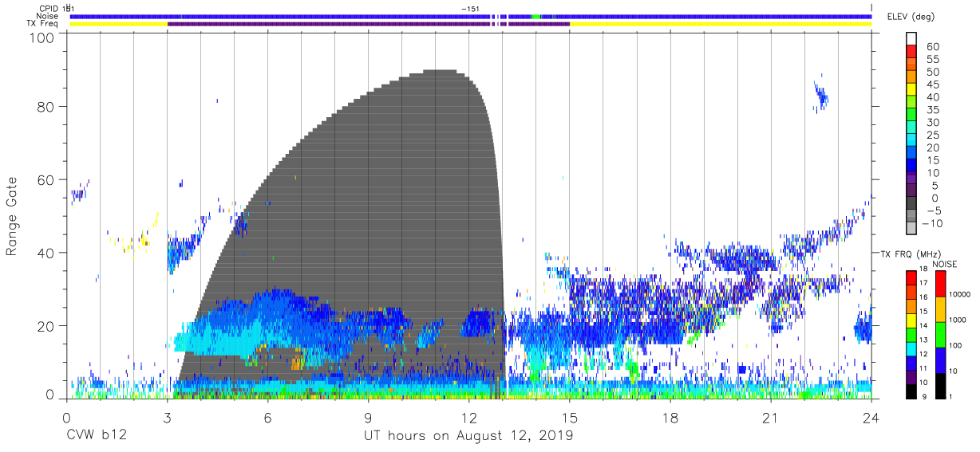Screen dimensions: 980x452
Task: Click the red 55–60 degree elevation swatch
Action: pyautogui.click(x=911, y=52)
